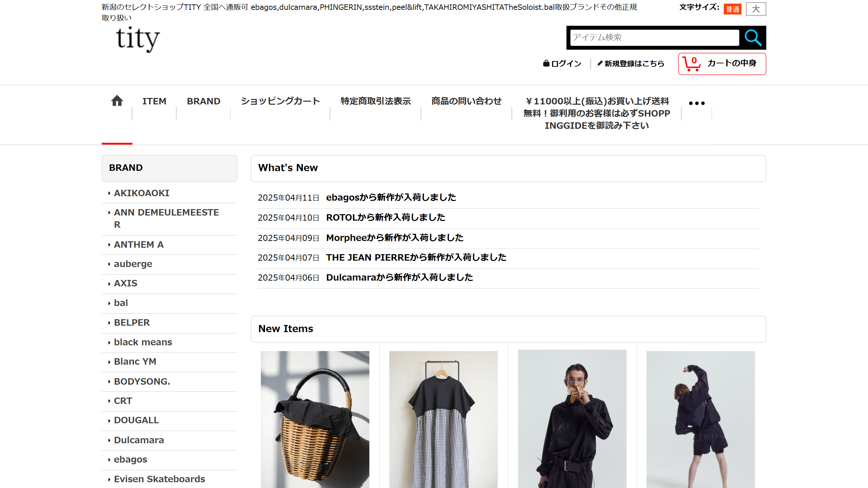Open the wicker basket bag product
The height and width of the screenshot is (488, 868).
(x=315, y=420)
